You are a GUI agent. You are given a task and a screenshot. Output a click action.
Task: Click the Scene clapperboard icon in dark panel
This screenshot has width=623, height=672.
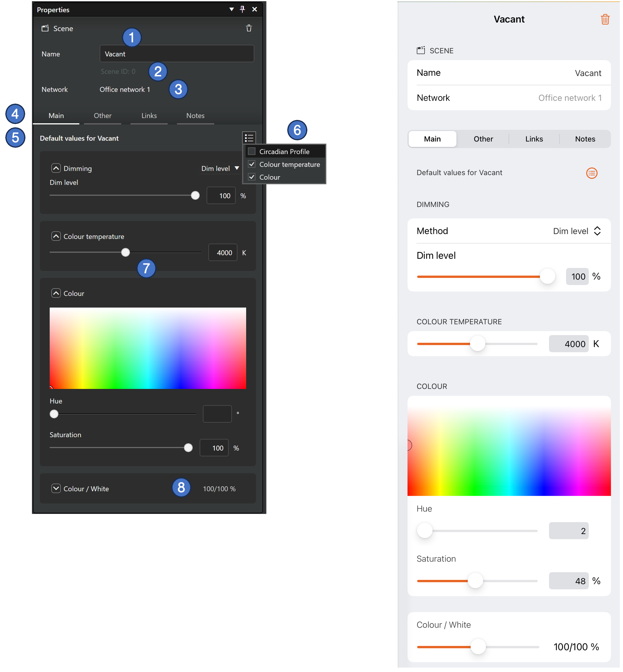(x=45, y=28)
